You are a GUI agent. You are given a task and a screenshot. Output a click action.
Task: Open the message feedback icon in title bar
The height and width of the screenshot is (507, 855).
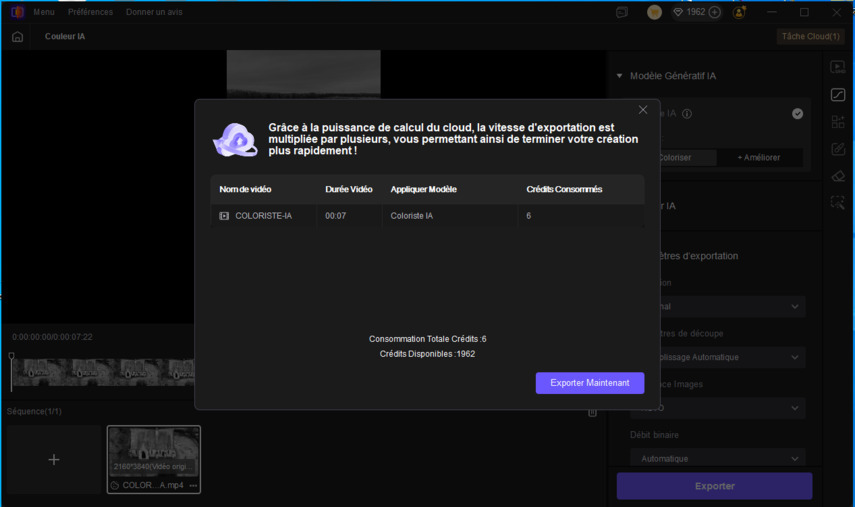(622, 12)
